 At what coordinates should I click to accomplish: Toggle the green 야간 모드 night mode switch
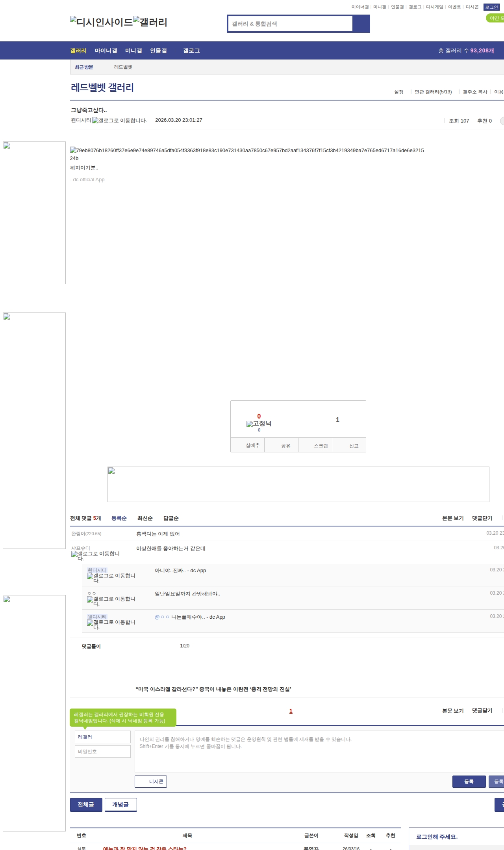[495, 18]
